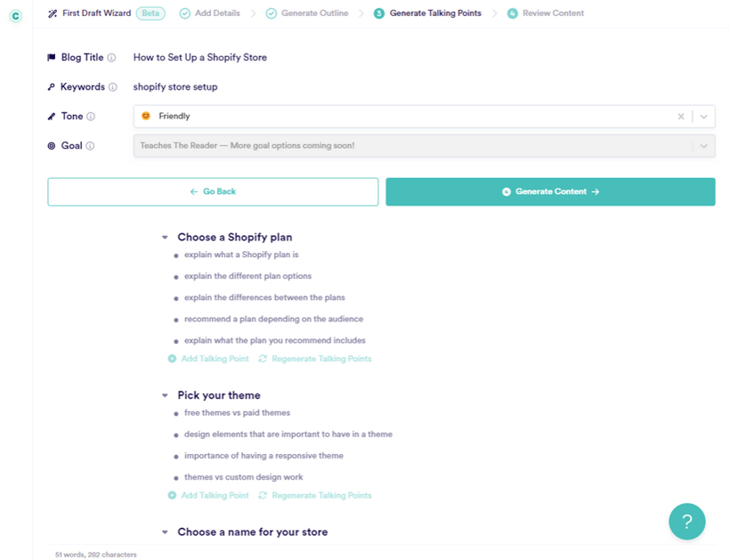Click talking point explain what a Shopify plan is
Viewport: 730px width, 560px height.
pos(241,255)
